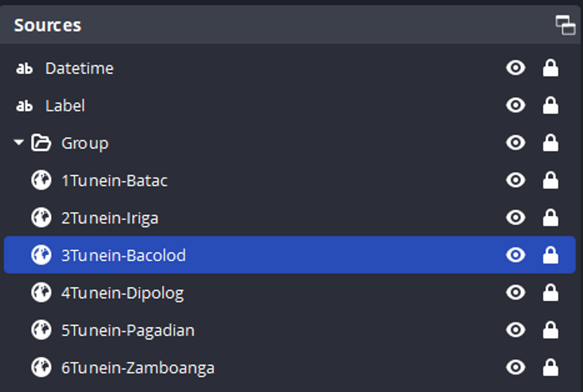Click the Sources panel title
The width and height of the screenshot is (583, 392).
(48, 25)
